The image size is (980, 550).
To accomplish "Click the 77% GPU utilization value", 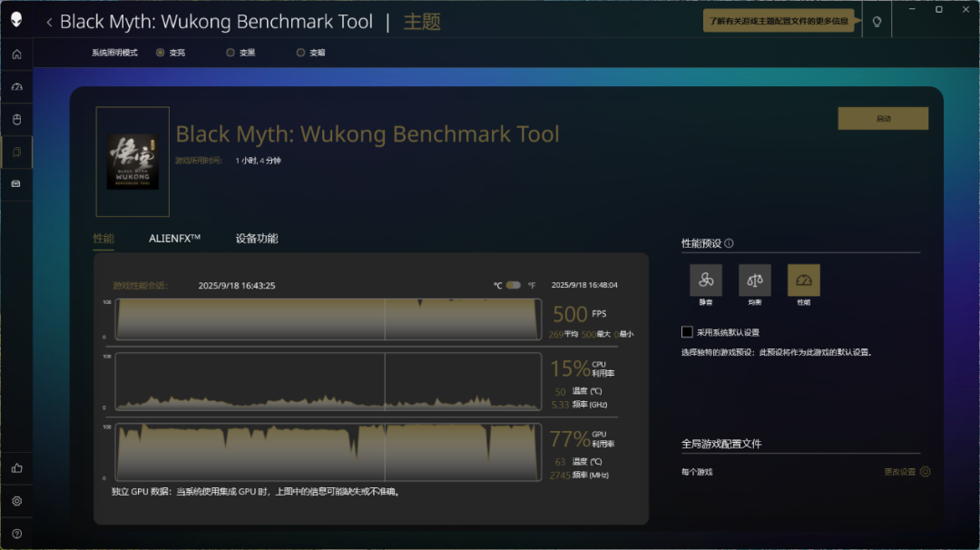I will point(570,438).
